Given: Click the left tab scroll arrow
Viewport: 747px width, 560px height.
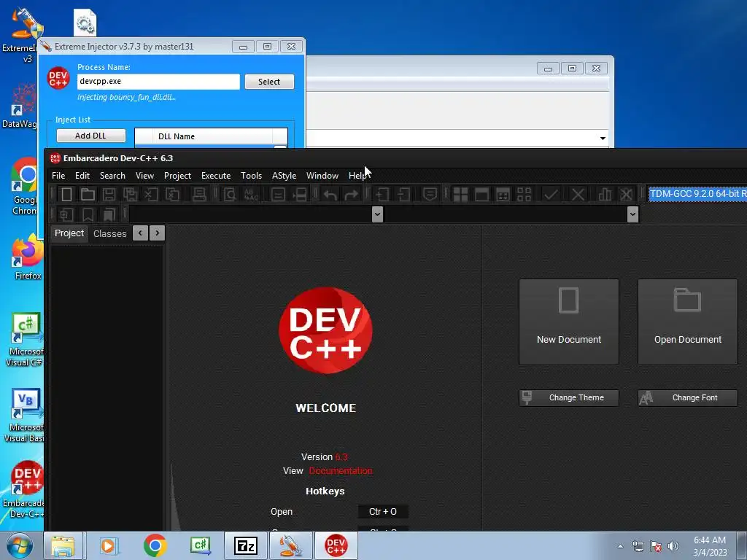Looking at the screenshot, I should (x=140, y=233).
